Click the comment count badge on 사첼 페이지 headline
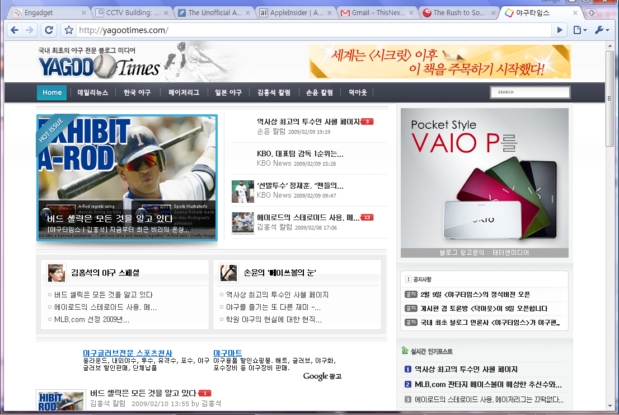The height and width of the screenshot is (415, 619). 367,122
